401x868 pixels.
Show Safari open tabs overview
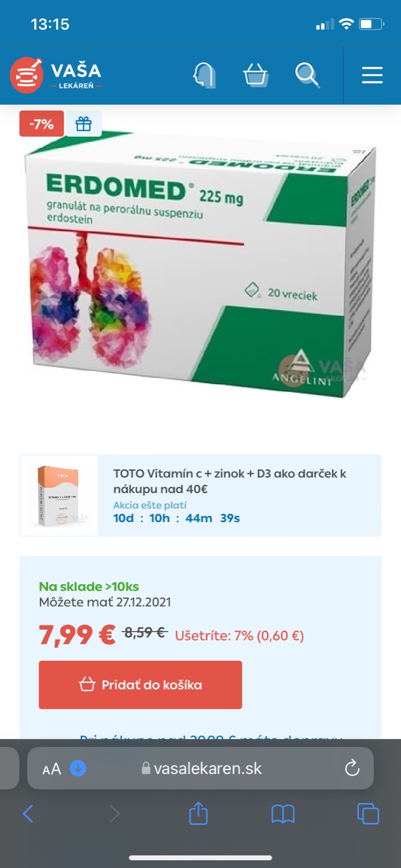[x=368, y=814]
